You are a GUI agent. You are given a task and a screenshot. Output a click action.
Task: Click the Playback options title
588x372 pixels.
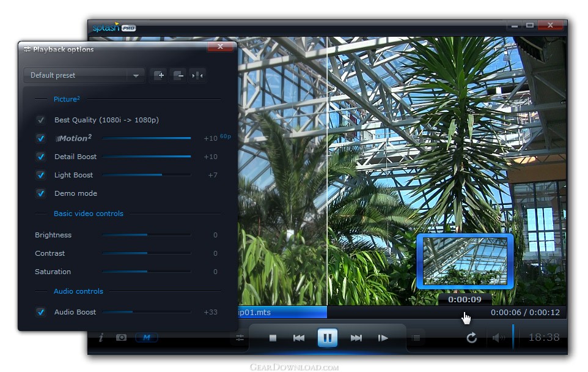pos(63,50)
